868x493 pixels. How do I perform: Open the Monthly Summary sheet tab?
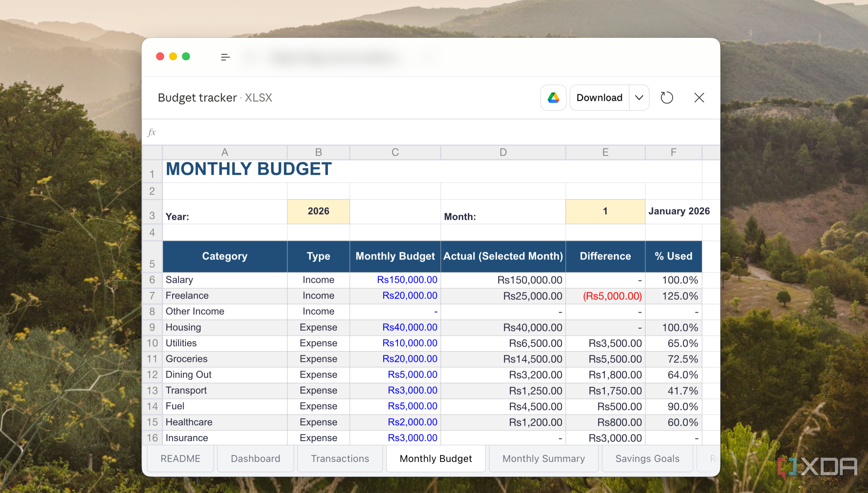(543, 459)
